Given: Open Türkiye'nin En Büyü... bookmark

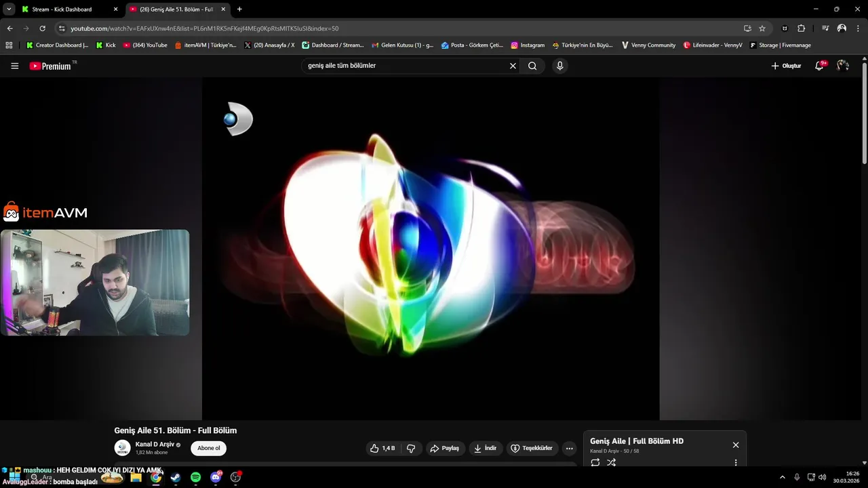Looking at the screenshot, I should pyautogui.click(x=583, y=45).
